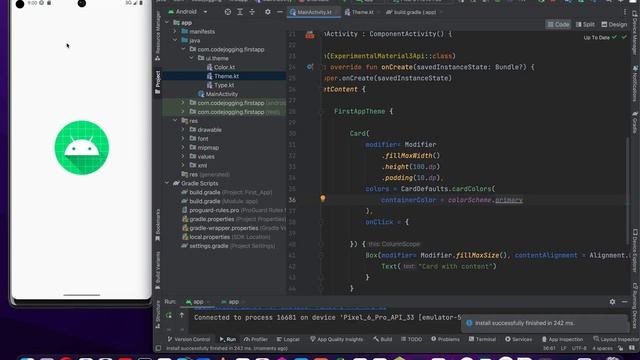640x360 pixels.
Task: Switch to the MainActivity.kt editor tab
Action: coord(313,12)
